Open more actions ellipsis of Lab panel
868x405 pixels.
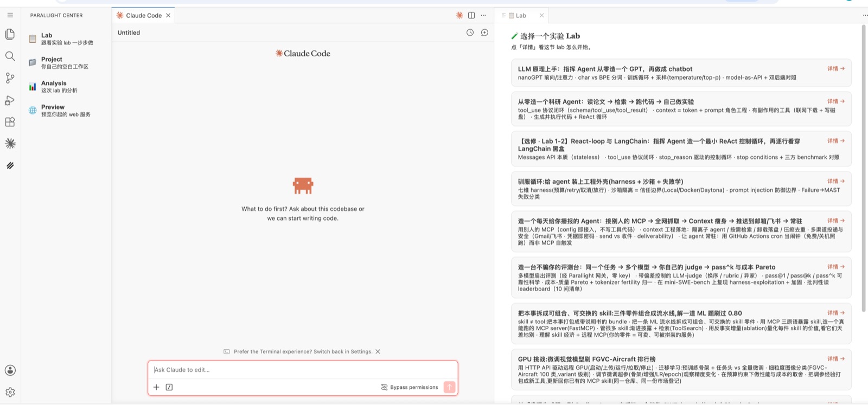tap(865, 15)
